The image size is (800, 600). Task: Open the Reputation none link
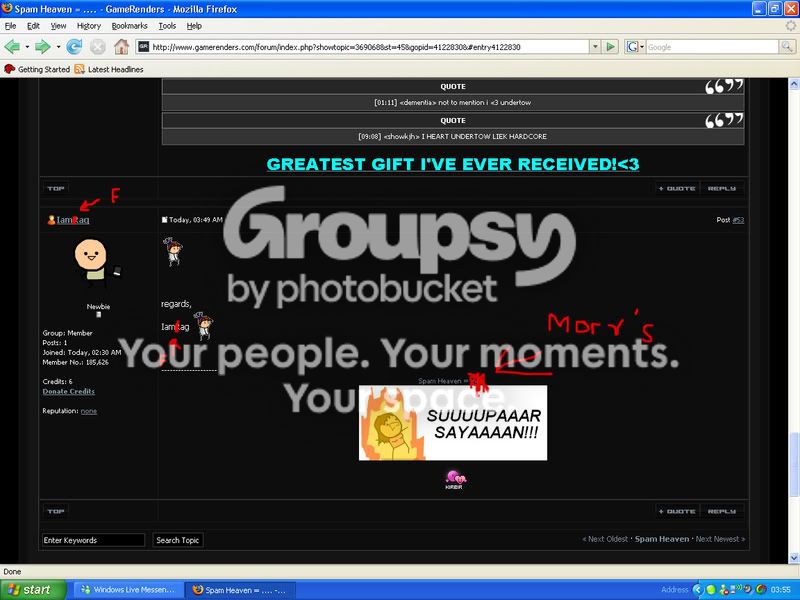tap(89, 411)
